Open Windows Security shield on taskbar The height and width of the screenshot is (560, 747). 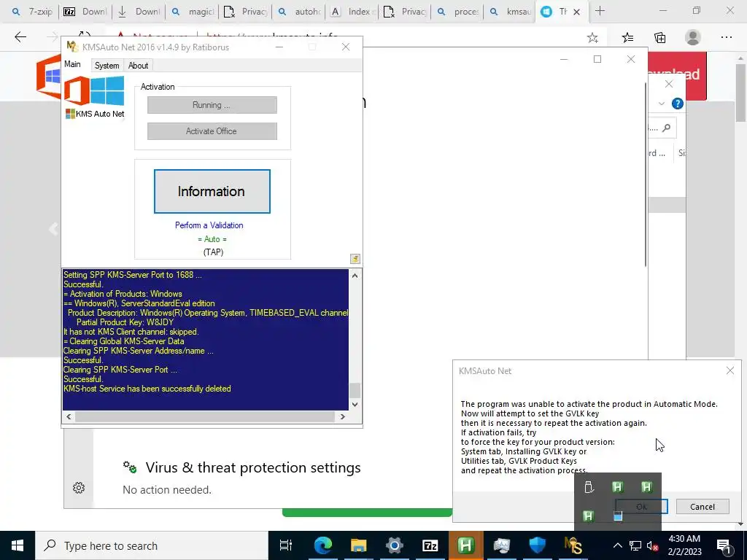pos(538,545)
